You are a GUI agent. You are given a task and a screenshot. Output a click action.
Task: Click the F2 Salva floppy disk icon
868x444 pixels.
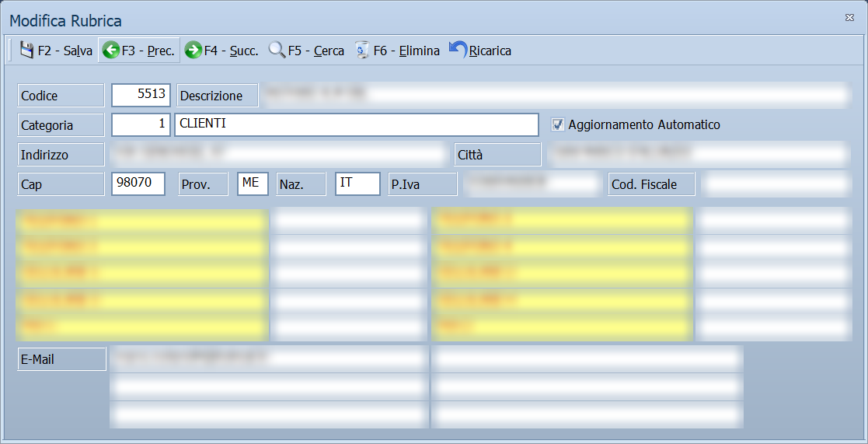point(26,51)
